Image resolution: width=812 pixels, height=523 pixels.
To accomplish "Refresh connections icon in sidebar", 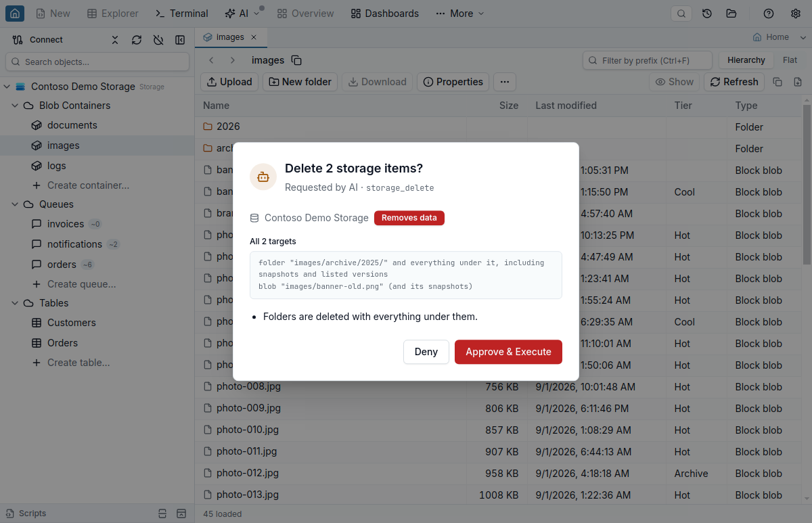I will click(x=137, y=40).
